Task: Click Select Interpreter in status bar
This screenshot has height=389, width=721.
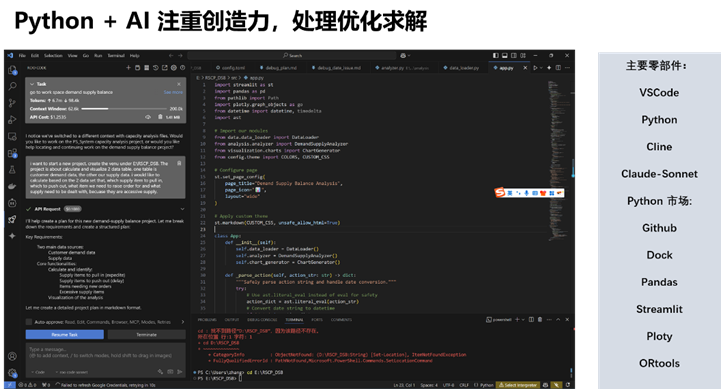Action: [517, 385]
